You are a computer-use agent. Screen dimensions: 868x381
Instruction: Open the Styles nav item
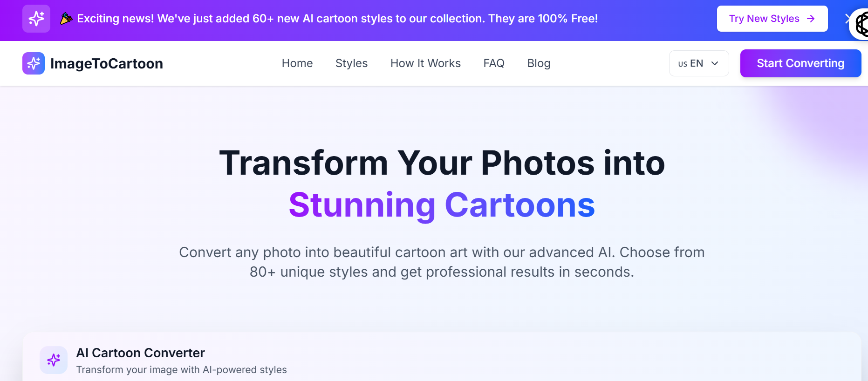[351, 63]
